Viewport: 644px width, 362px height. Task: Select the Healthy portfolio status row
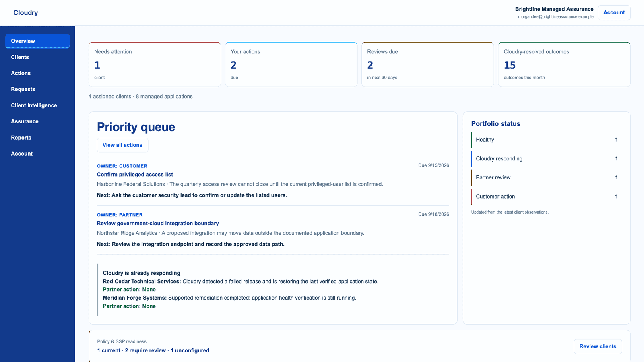point(547,140)
